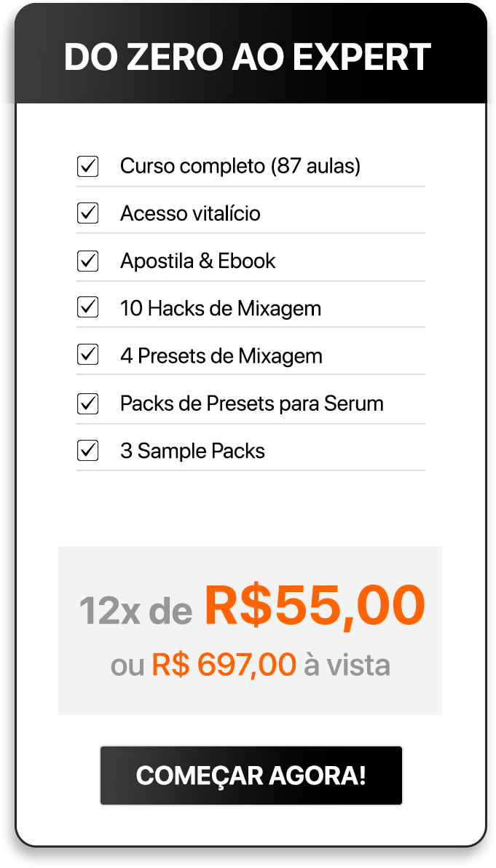Screen dimensions: 496x868
Task: Click the 4 Presets de Mixagem label
Action: (221, 355)
